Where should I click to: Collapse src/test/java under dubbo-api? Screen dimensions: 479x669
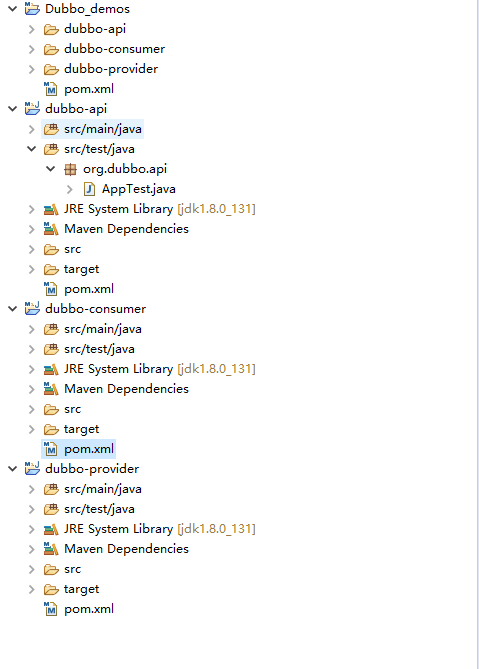click(32, 149)
